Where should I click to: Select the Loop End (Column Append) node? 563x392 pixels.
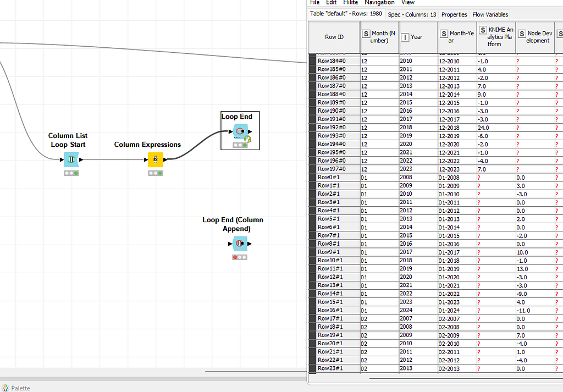(x=240, y=244)
